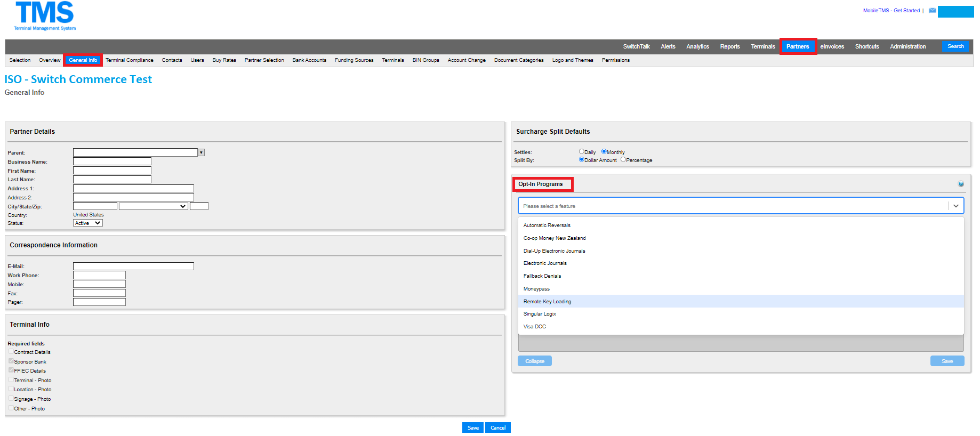Select Fallback Denials option

tap(741, 276)
